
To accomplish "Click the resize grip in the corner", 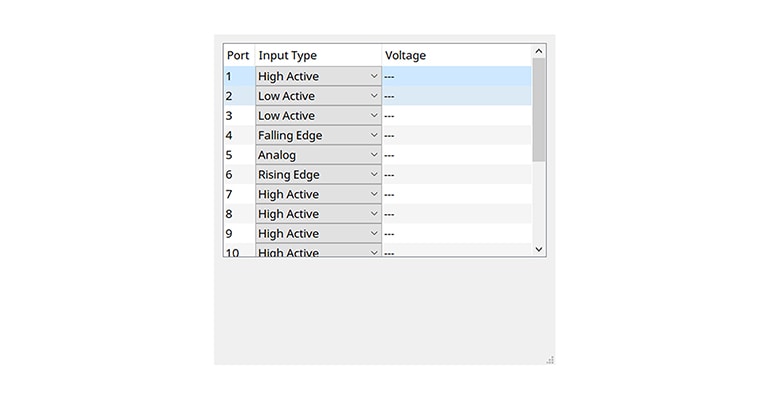I will (549, 359).
